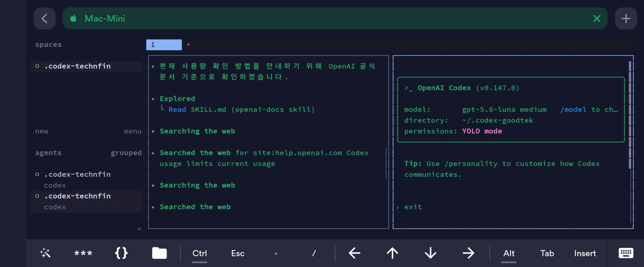644x267 pixels.
Task: Click the 'agents' section header
Action: 48,153
